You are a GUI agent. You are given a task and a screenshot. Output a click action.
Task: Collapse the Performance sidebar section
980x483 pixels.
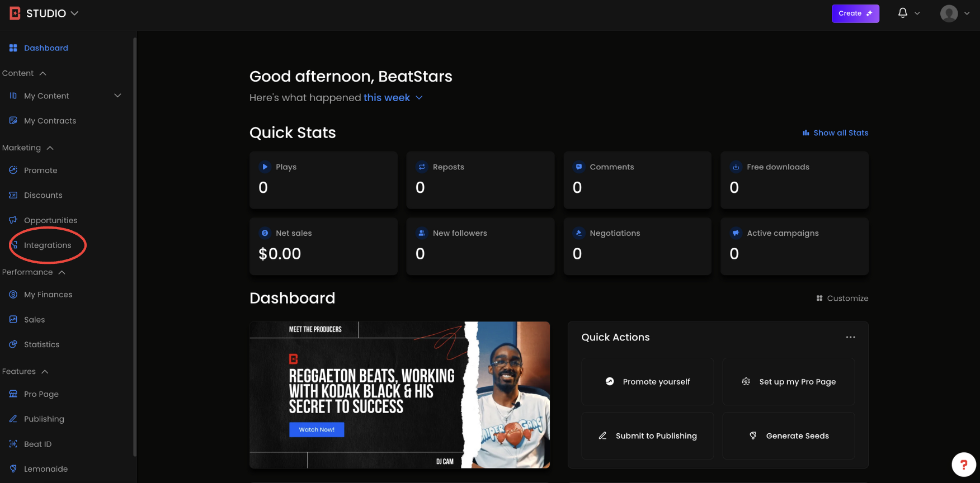point(62,272)
